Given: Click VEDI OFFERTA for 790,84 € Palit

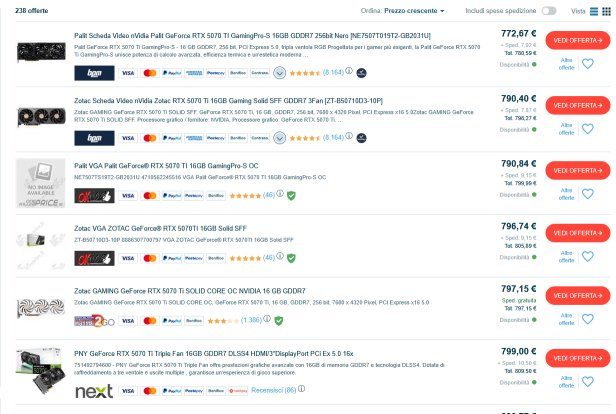Looking at the screenshot, I should click(x=578, y=170).
